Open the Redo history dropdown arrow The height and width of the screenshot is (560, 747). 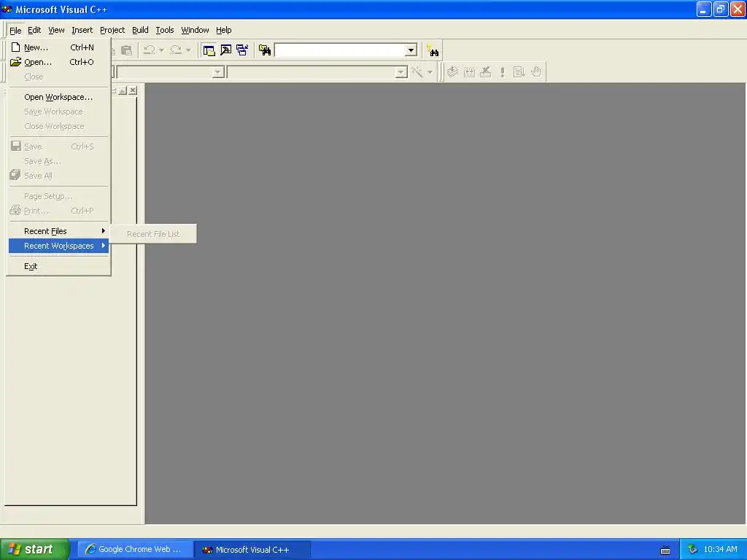pos(189,50)
